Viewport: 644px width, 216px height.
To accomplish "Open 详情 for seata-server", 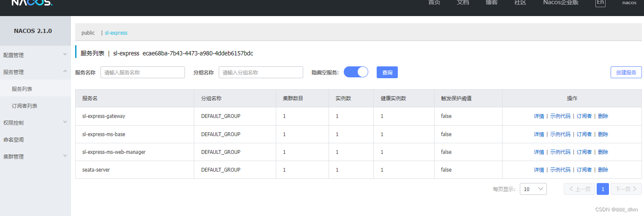I will click(539, 170).
